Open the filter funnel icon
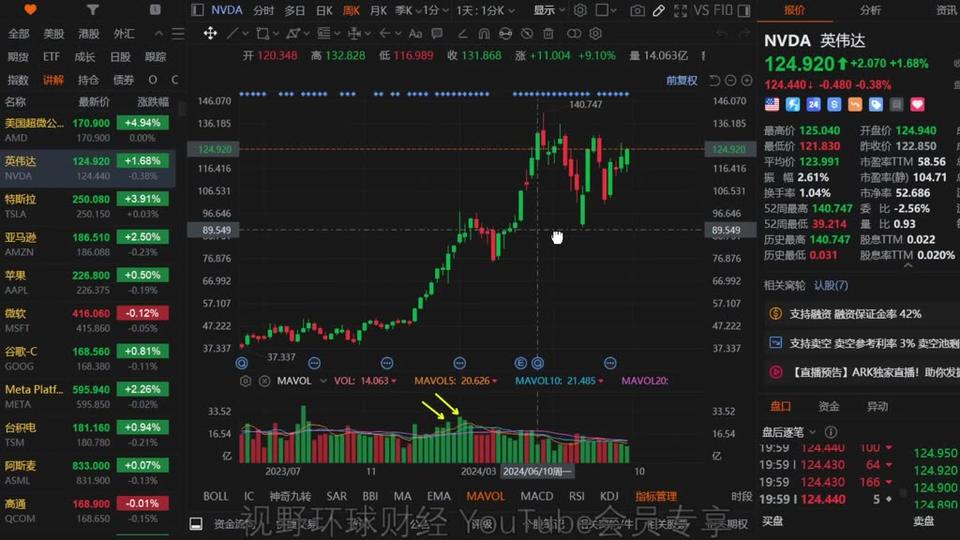 click(92, 10)
